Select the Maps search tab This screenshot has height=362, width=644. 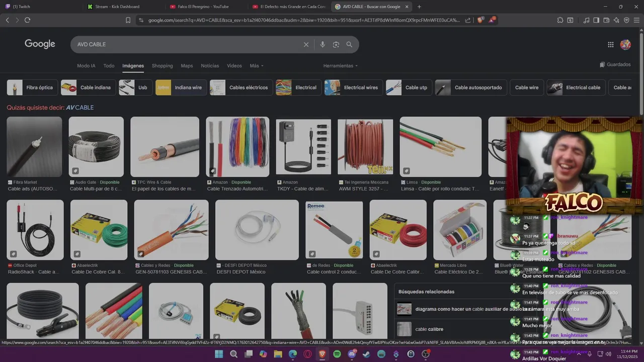click(x=187, y=66)
